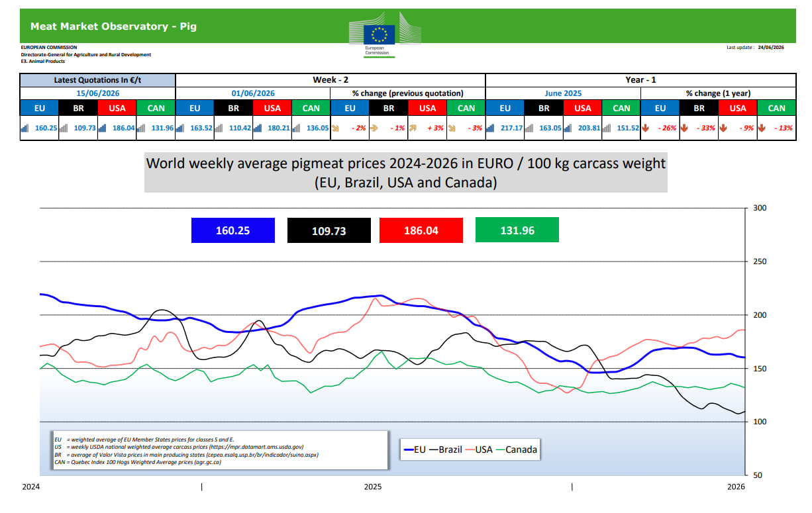Image resolution: width=812 pixels, height=513 pixels.
Task: Click the 150 y-axis value
Action: 760,369
